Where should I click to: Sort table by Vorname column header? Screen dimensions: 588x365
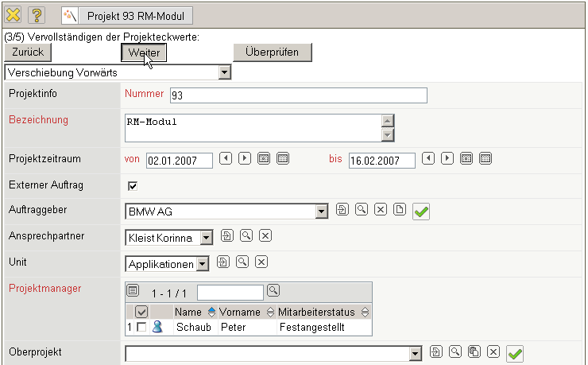pos(246,313)
